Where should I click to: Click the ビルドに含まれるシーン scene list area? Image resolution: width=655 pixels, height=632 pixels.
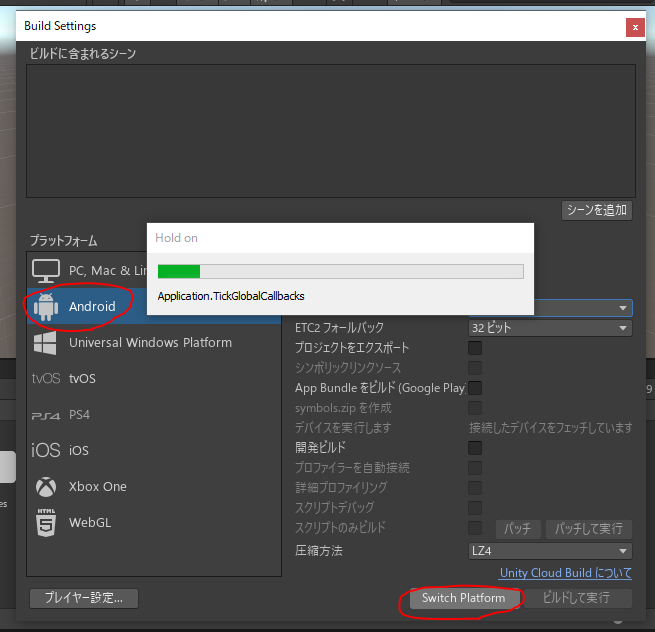(x=331, y=131)
